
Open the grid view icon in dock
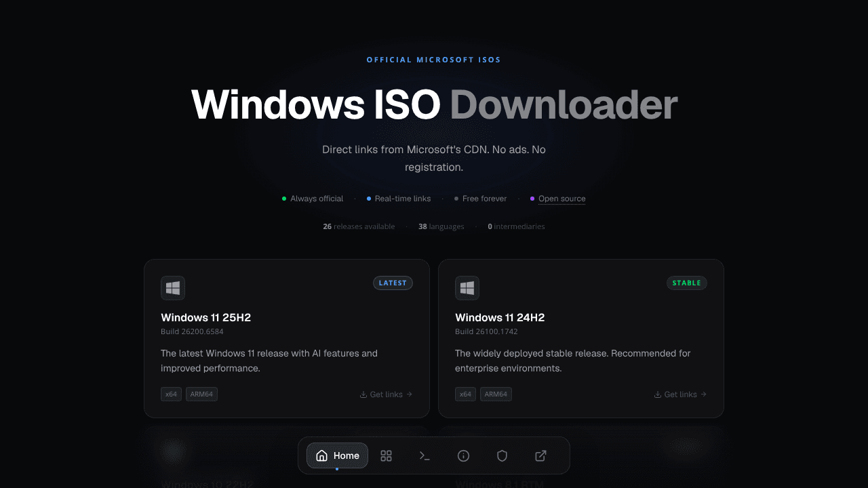(x=386, y=455)
